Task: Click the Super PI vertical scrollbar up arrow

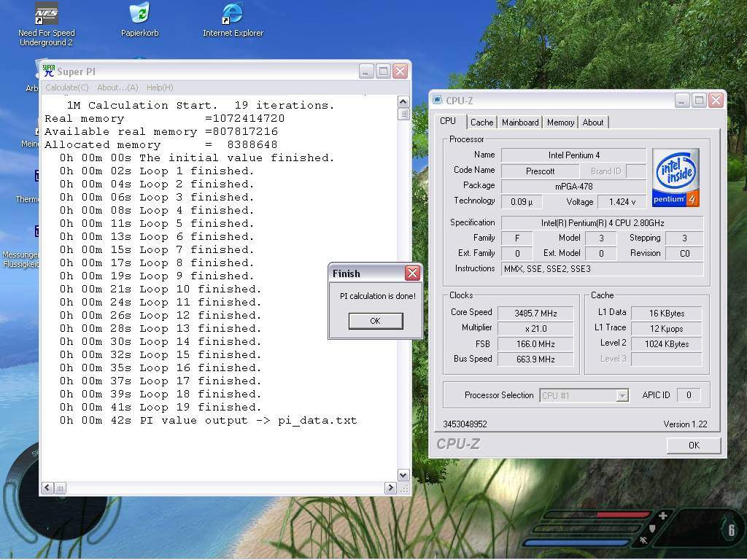Action: 403,102
